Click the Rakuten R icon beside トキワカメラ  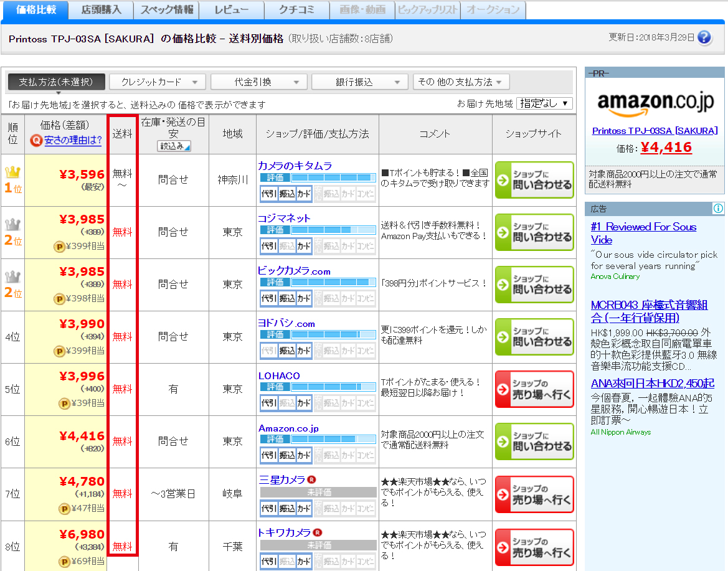point(318,532)
